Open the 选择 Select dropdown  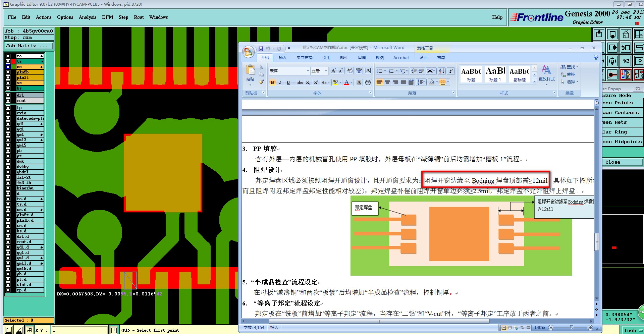pos(570,81)
